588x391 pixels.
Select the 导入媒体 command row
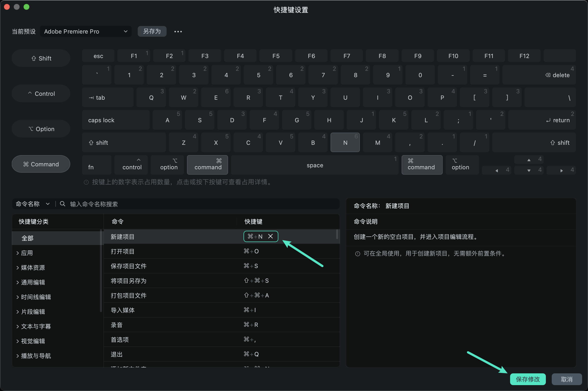(x=221, y=310)
